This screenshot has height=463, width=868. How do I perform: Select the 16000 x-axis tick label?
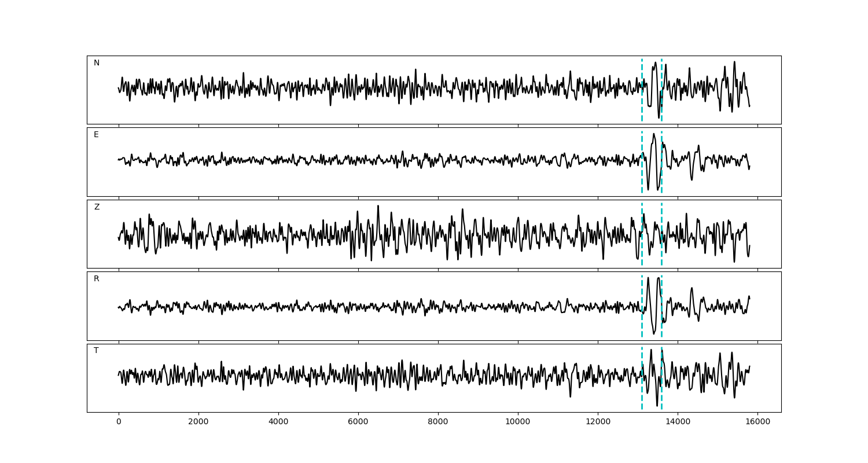[757, 422]
